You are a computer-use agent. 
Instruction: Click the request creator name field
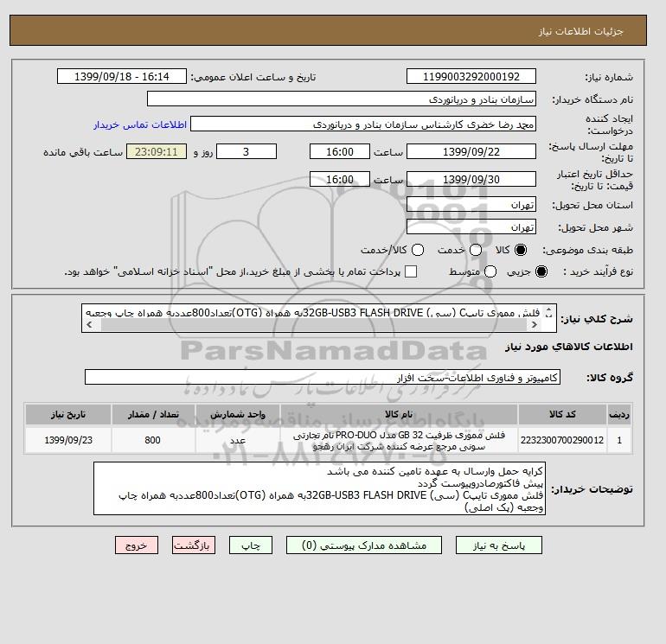(x=363, y=124)
